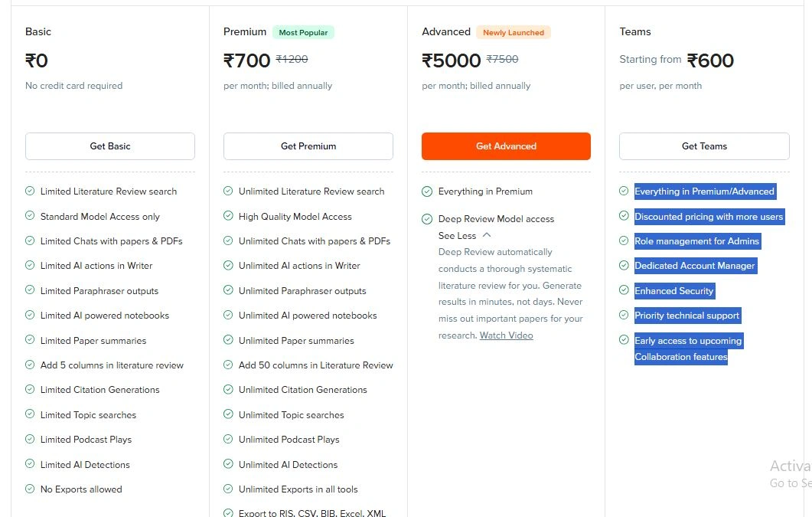This screenshot has width=812, height=517.
Task: Click check icon beside Limited Literature Review search
Action: pos(30,191)
